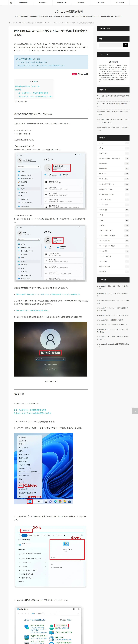
Task: Click the login screen あおっぱーな太郎 image
Action: tap(51, 349)
